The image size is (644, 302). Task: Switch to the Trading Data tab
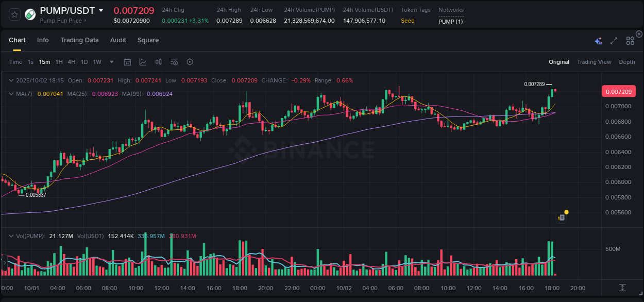79,40
